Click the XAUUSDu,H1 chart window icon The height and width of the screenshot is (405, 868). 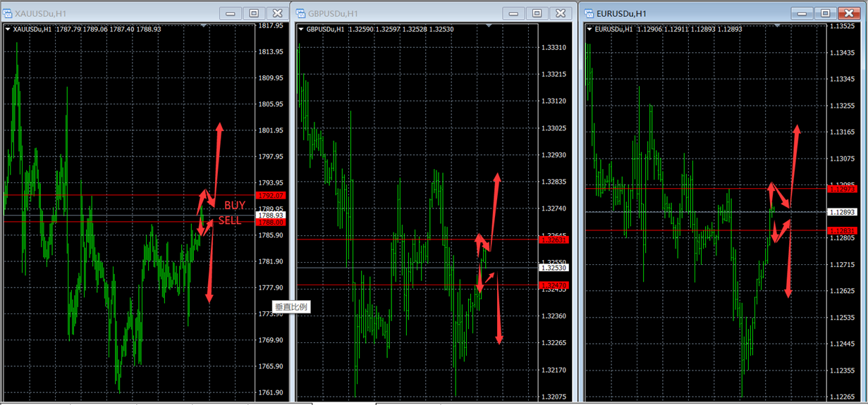pos(8,13)
